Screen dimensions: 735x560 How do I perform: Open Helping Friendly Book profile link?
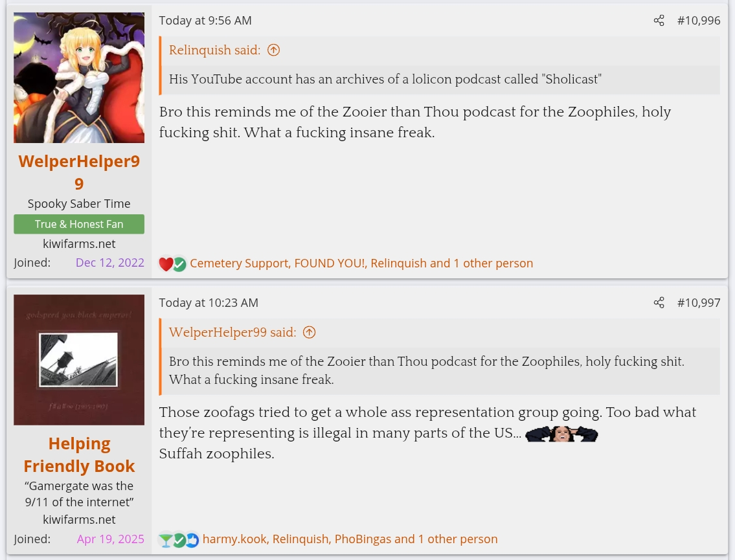pyautogui.click(x=79, y=454)
